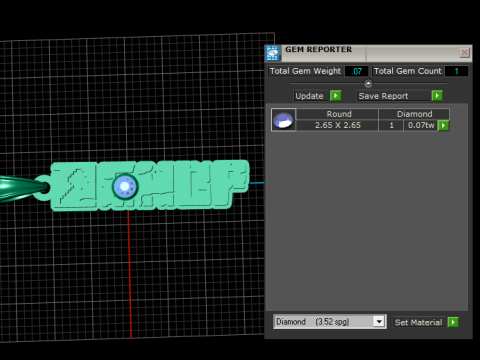Click the Total Gem Count label
The image size is (480, 360).
click(407, 71)
